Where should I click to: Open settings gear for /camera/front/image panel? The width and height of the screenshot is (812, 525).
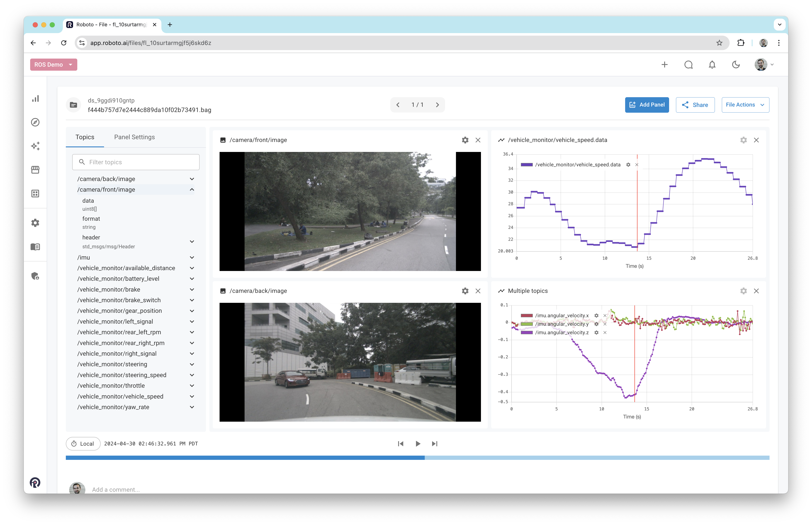point(465,140)
